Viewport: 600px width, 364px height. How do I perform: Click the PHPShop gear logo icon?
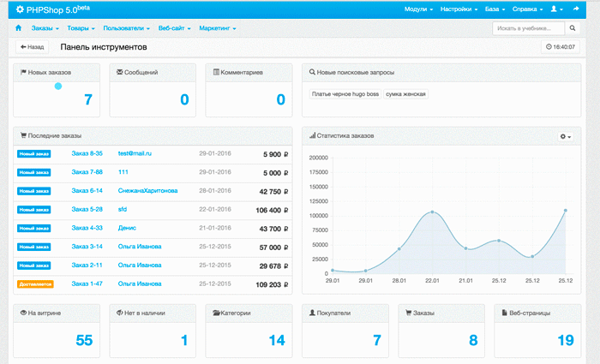coord(20,9)
